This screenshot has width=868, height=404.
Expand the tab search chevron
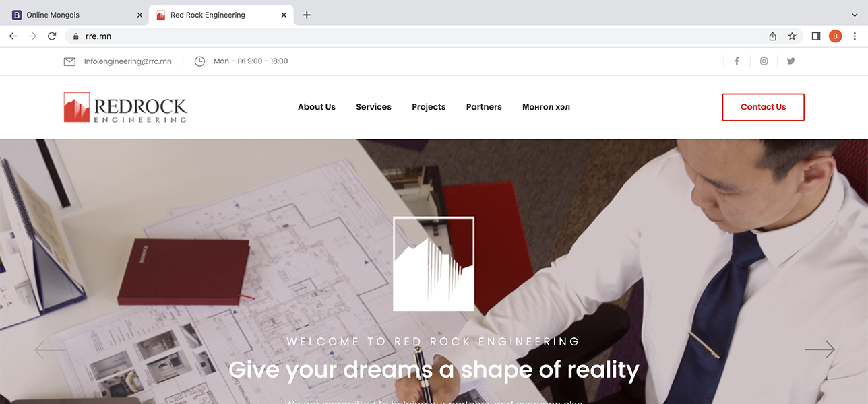pos(855,15)
